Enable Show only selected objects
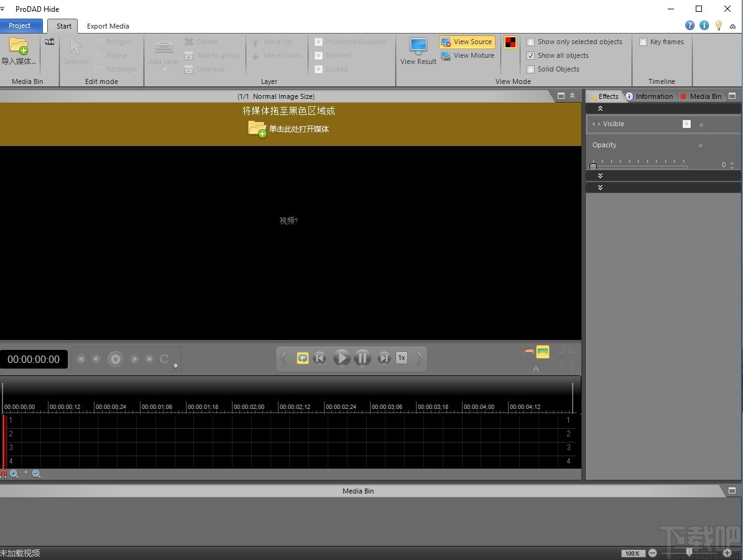 point(531,42)
